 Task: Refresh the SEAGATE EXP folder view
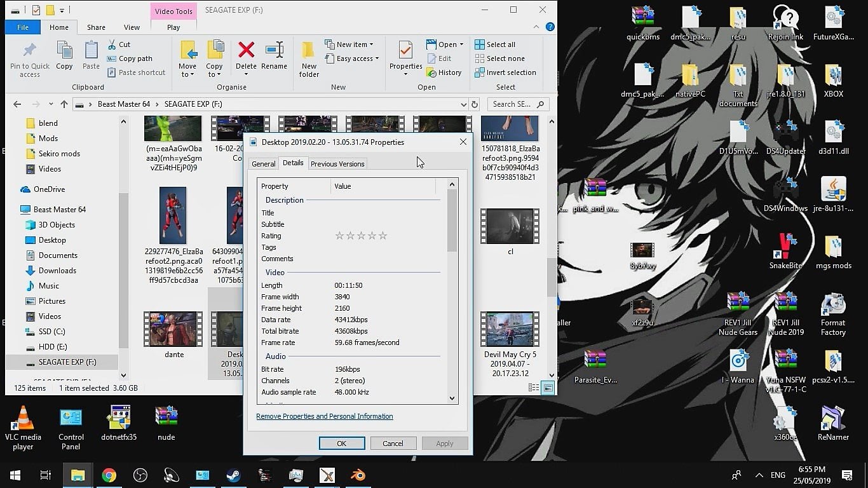(475, 104)
